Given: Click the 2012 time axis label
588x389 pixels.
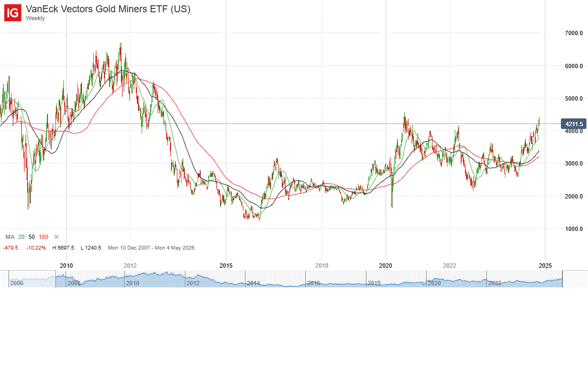Looking at the screenshot, I should pos(130,266).
